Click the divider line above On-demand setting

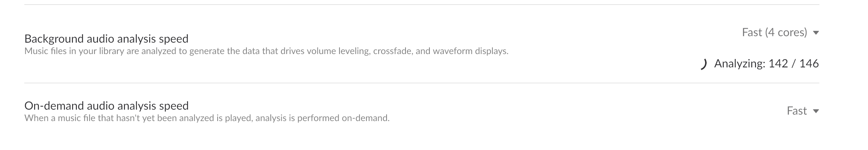pyautogui.click(x=422, y=83)
